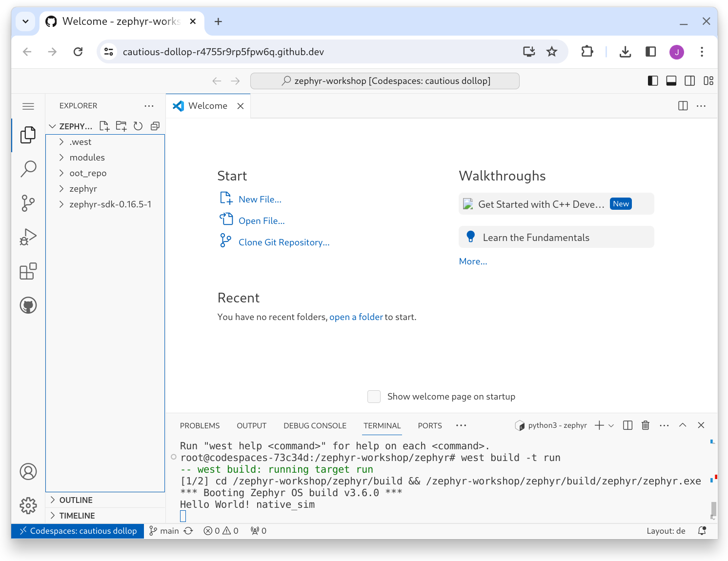Open the Search view in the activity bar

tap(28, 168)
